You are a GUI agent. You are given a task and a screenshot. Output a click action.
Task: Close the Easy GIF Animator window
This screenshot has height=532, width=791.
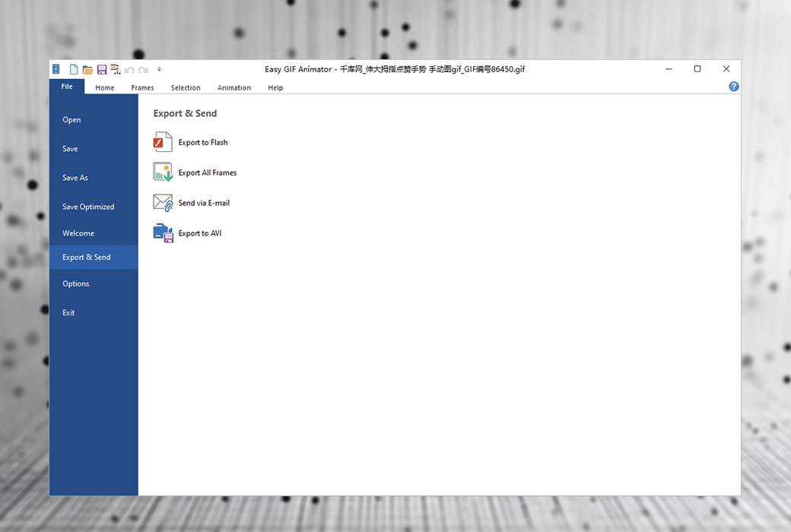(x=726, y=69)
